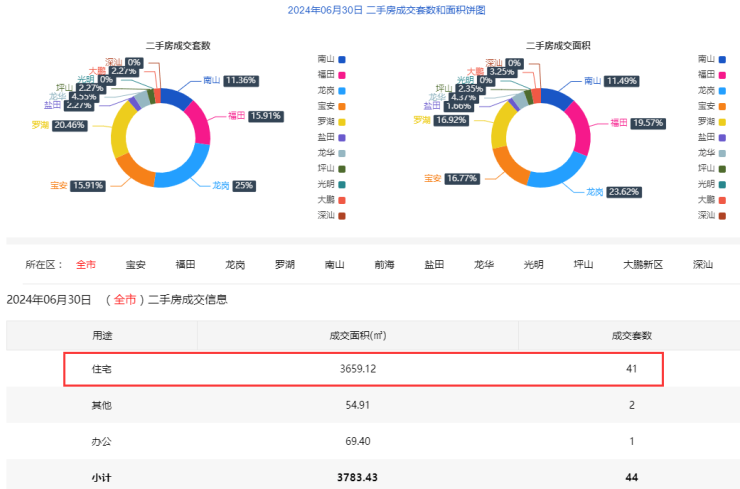
Task: Open 大鹏新区 district in 所在区 filter
Action: click(x=643, y=265)
